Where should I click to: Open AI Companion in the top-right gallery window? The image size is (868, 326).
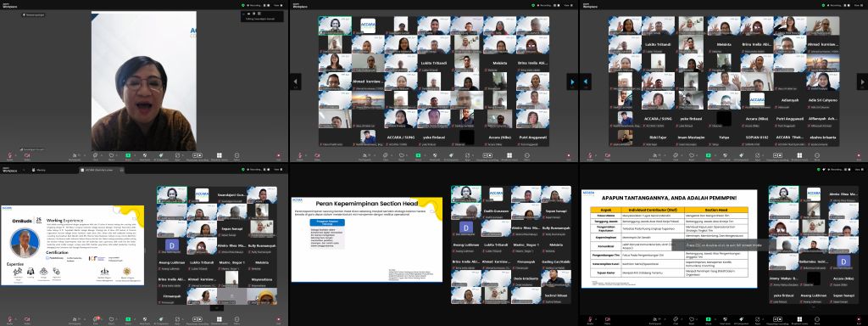point(740,156)
